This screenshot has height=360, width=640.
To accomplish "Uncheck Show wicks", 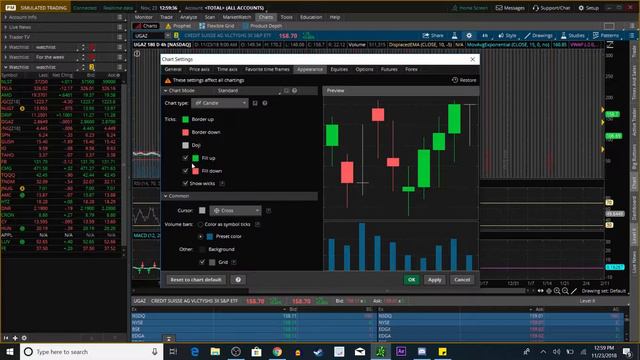I will pyautogui.click(x=185, y=184).
